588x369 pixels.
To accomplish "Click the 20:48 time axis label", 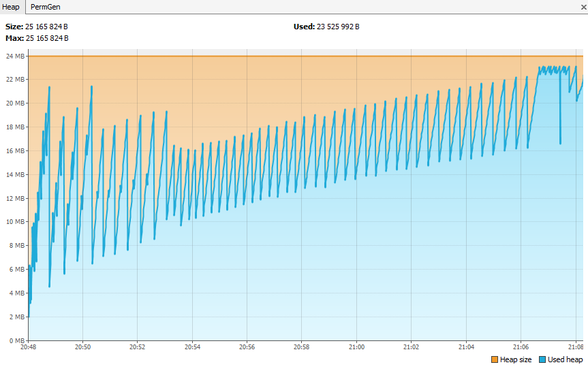I will point(29,347).
